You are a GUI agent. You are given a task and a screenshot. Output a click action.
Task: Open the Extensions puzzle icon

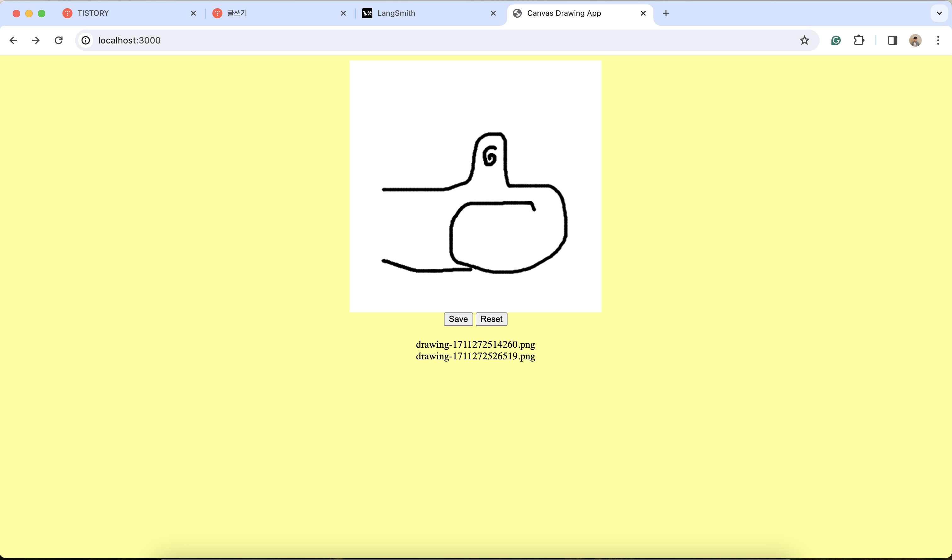[x=859, y=40]
